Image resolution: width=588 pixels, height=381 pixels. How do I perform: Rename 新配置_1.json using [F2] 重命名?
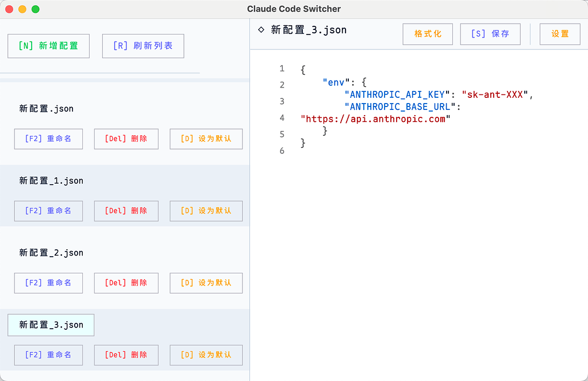(48, 211)
